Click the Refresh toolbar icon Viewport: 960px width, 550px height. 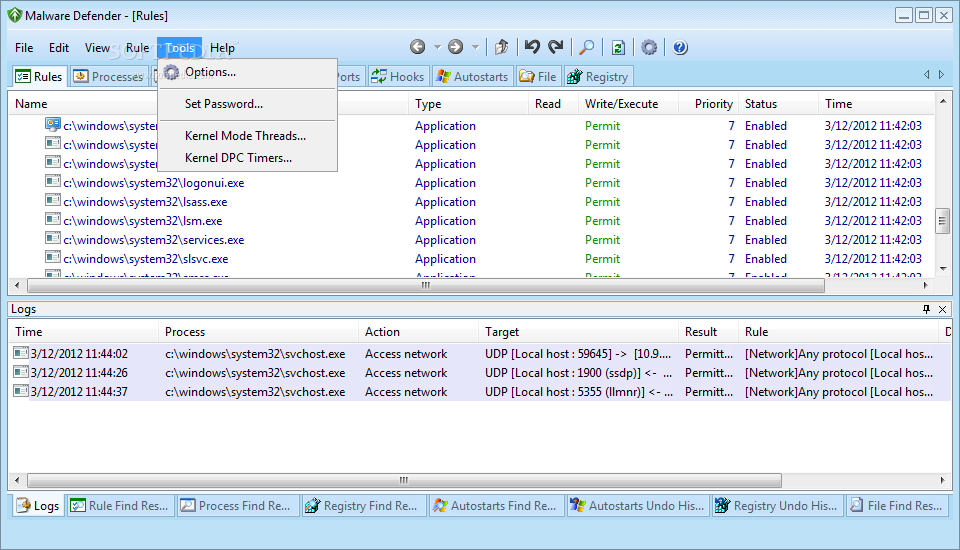tap(618, 47)
